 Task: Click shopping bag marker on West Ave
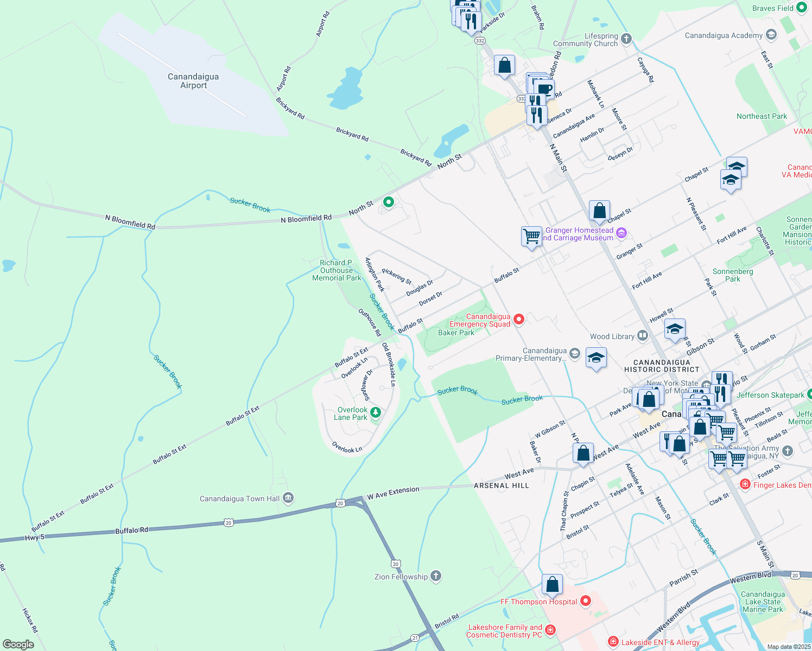point(583,454)
